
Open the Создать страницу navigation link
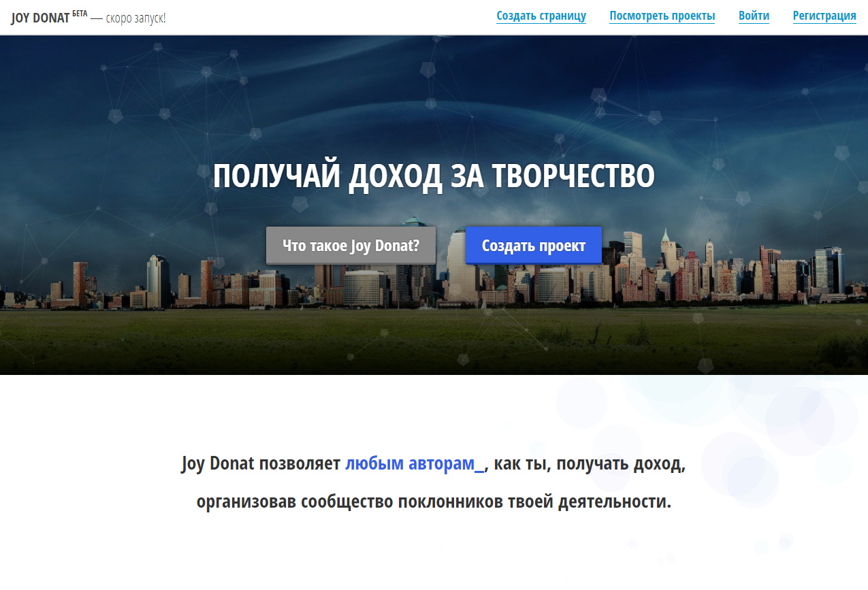coord(541,16)
